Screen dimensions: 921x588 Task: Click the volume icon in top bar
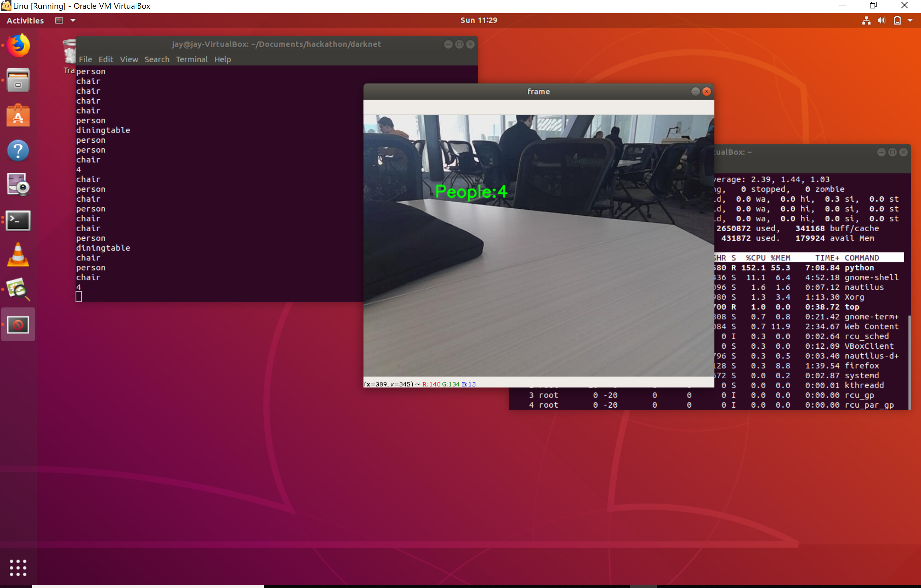(881, 21)
